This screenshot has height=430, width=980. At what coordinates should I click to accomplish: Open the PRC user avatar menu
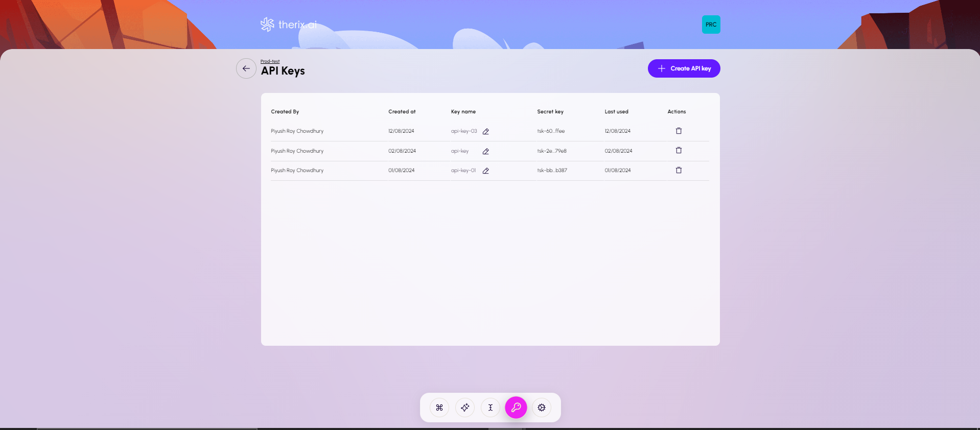[x=711, y=25]
